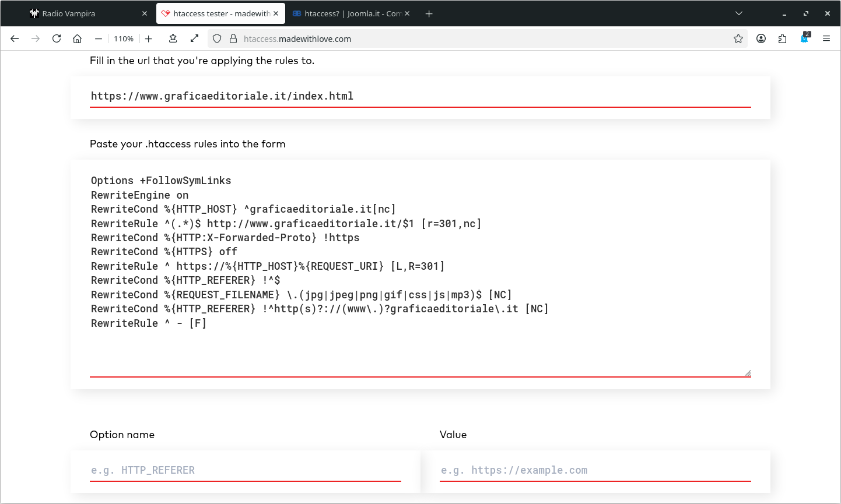The width and height of the screenshot is (841, 504).
Task: Go back to the previous page
Action: (15, 38)
